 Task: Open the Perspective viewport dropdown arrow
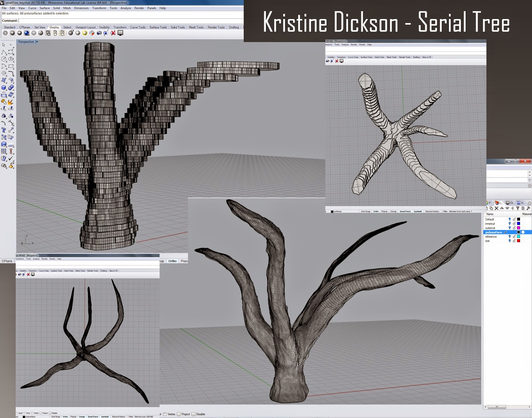click(37, 42)
